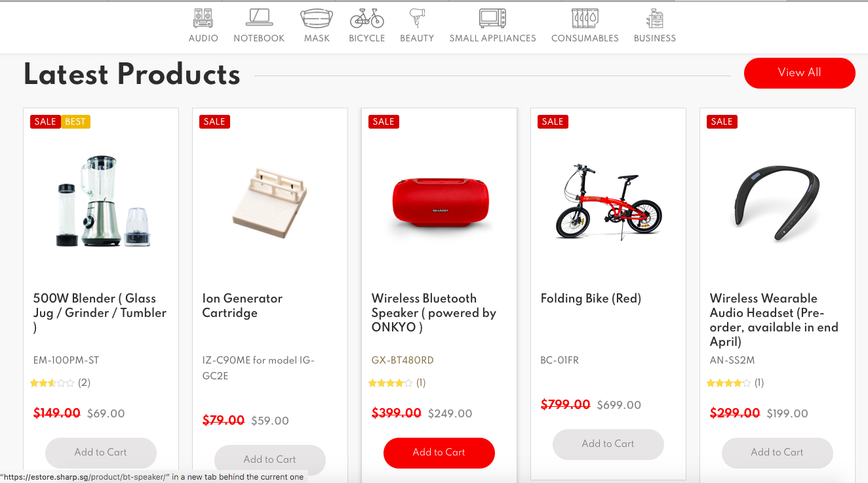The image size is (868, 483).
Task: Add Wireless Bluetooth Speaker to cart
Action: (439, 453)
